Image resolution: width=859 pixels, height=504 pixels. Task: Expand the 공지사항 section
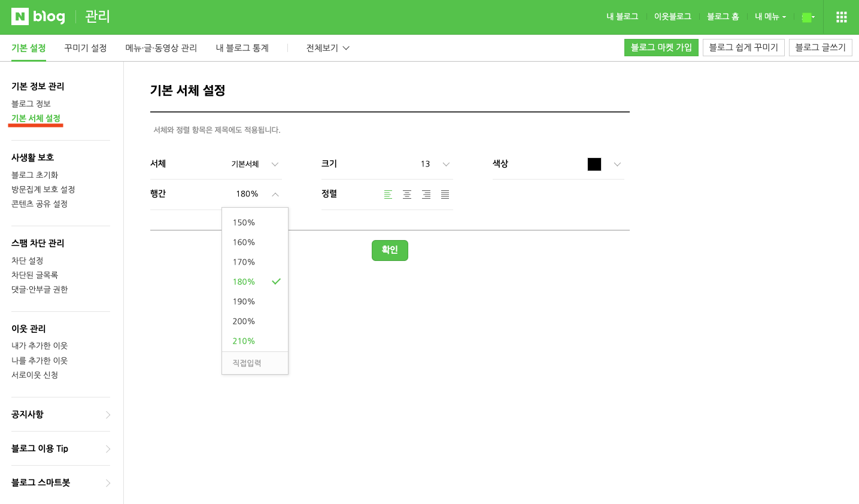[x=61, y=414]
